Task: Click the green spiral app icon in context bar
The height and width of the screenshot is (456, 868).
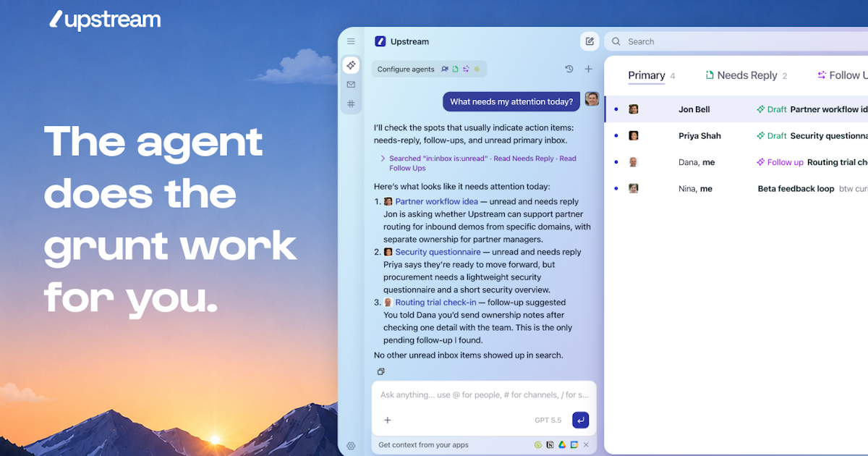Action: coord(537,445)
